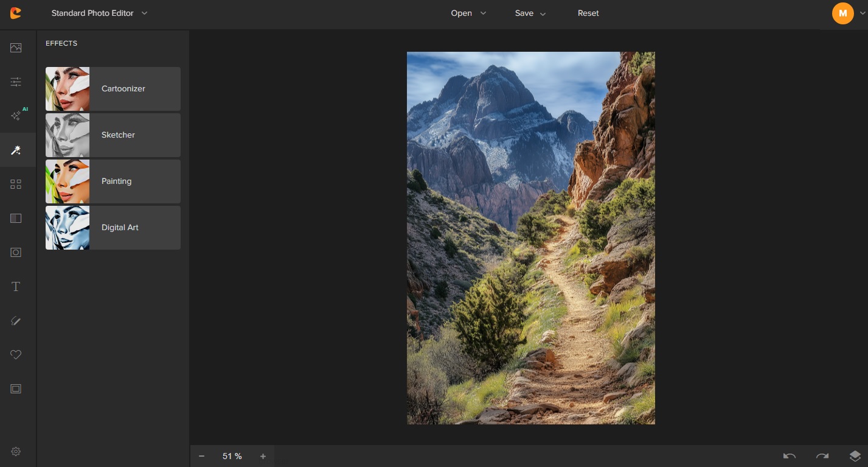Viewport: 868px width, 467px height.
Task: Open the AI tools sparkle icon
Action: pos(16,116)
